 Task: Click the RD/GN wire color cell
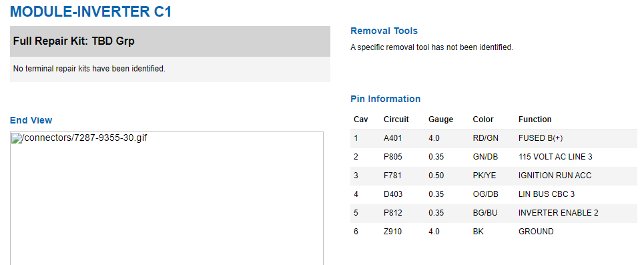click(x=485, y=138)
